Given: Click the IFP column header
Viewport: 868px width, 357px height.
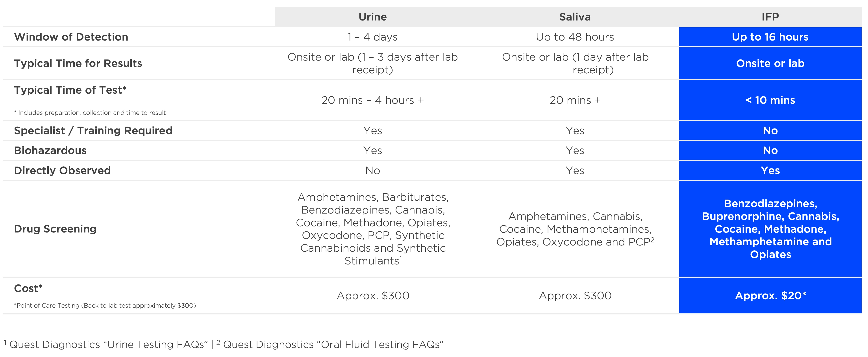Looking at the screenshot, I should pos(770,17).
